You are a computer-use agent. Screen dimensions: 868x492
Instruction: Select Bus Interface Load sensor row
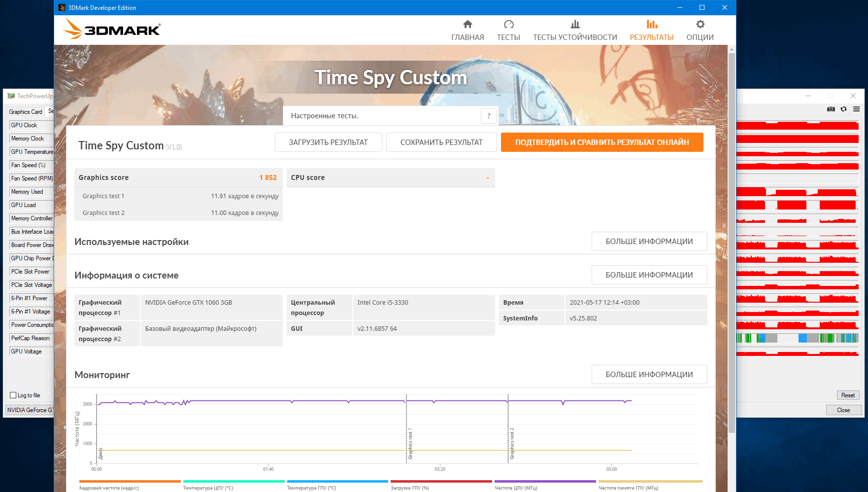[x=32, y=232]
